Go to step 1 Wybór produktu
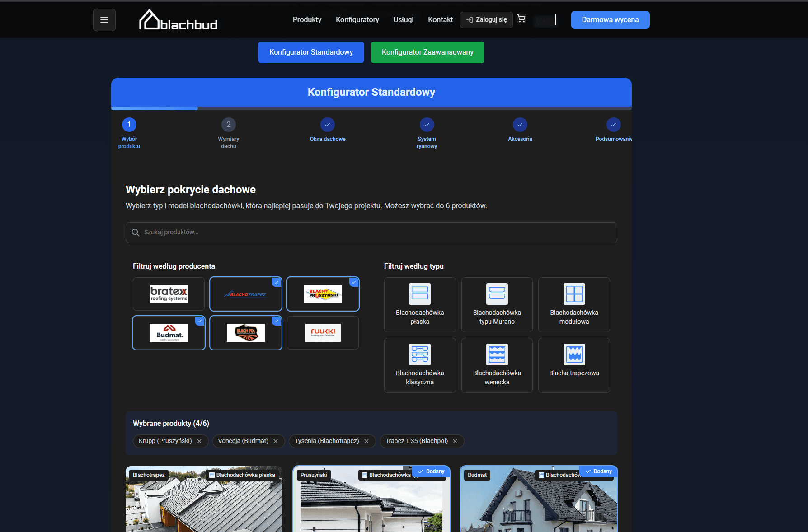Image resolution: width=808 pixels, height=532 pixels. 129,133
